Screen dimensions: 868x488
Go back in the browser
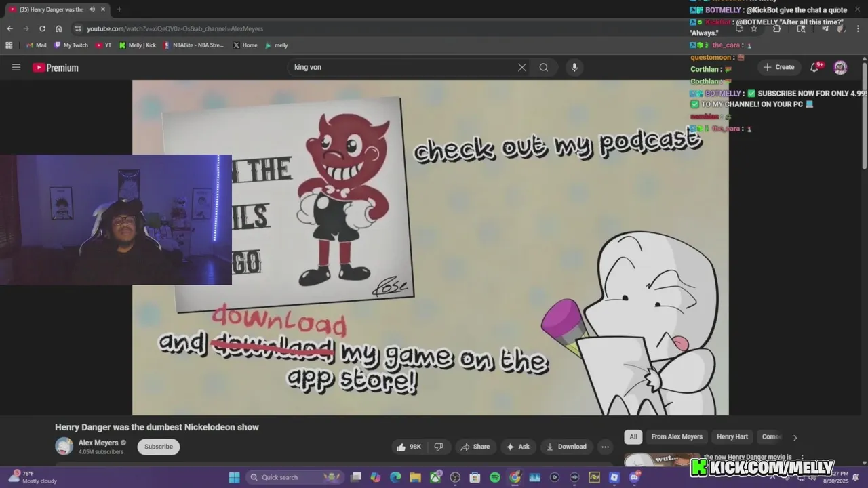(x=9, y=28)
